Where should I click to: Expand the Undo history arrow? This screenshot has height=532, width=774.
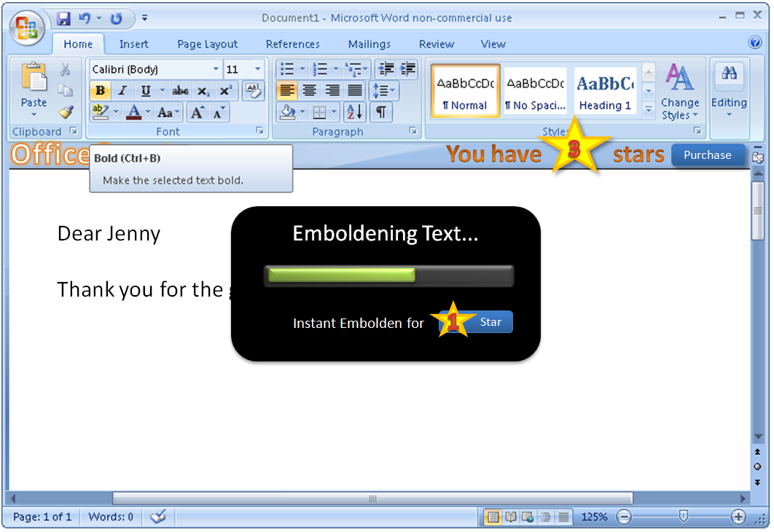98,18
